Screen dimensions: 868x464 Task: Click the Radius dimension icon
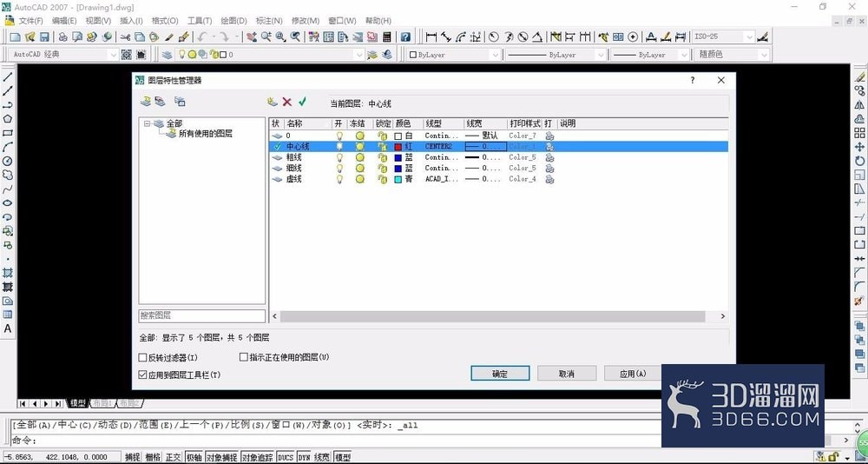(x=493, y=37)
